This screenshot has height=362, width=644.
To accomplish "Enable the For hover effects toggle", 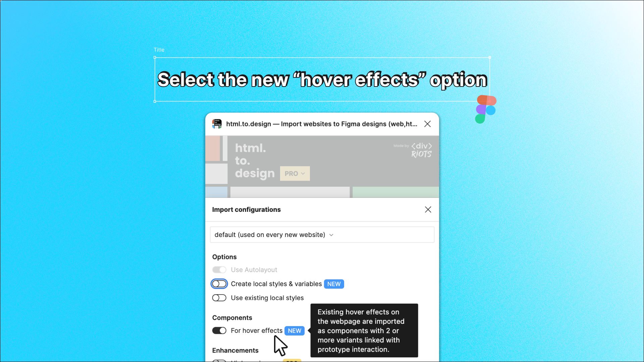I will 219,330.
